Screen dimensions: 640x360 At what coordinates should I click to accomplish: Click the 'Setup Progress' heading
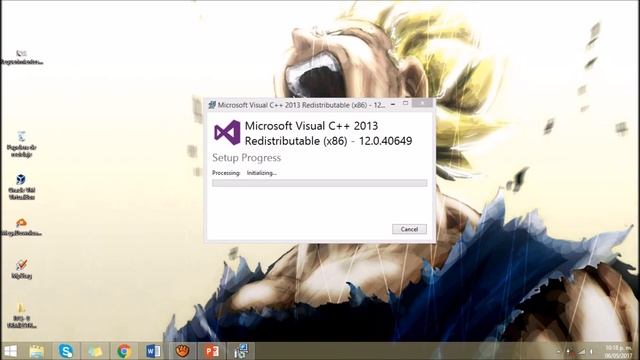click(247, 158)
